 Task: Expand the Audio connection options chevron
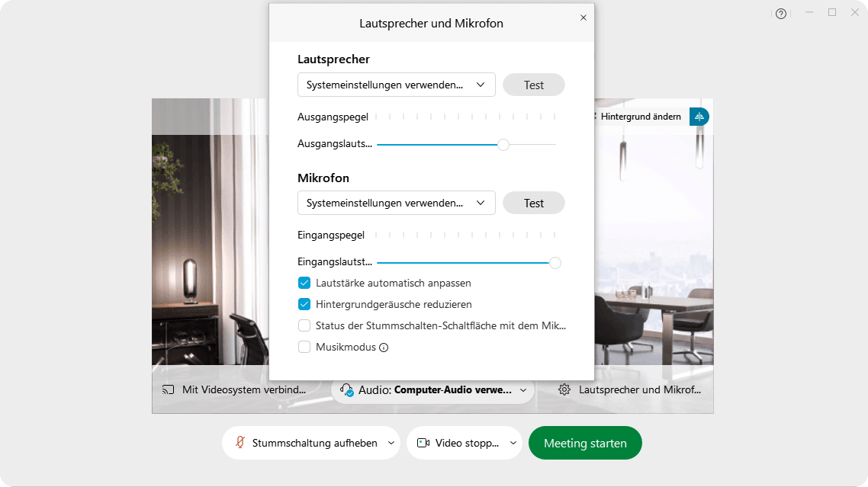tap(524, 389)
